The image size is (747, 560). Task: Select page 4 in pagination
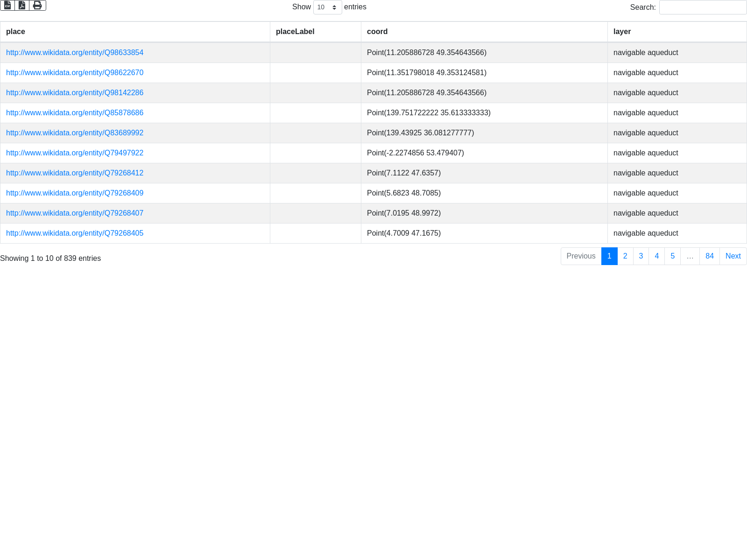point(656,256)
